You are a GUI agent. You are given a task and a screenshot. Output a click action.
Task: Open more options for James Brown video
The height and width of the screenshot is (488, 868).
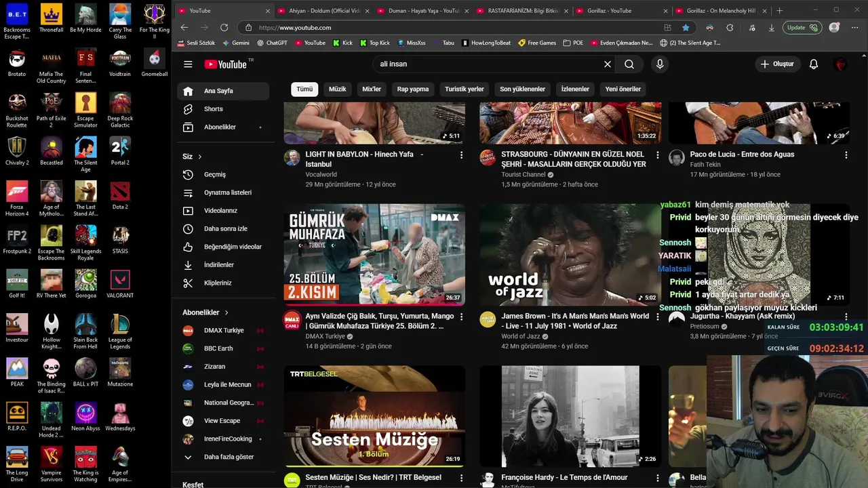657,317
